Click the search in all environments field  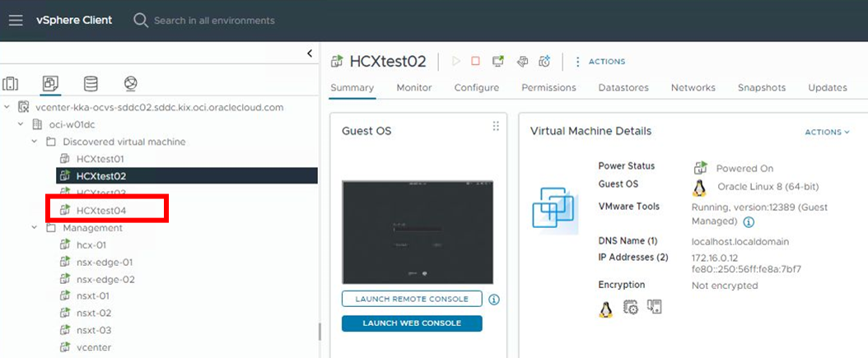(214, 20)
